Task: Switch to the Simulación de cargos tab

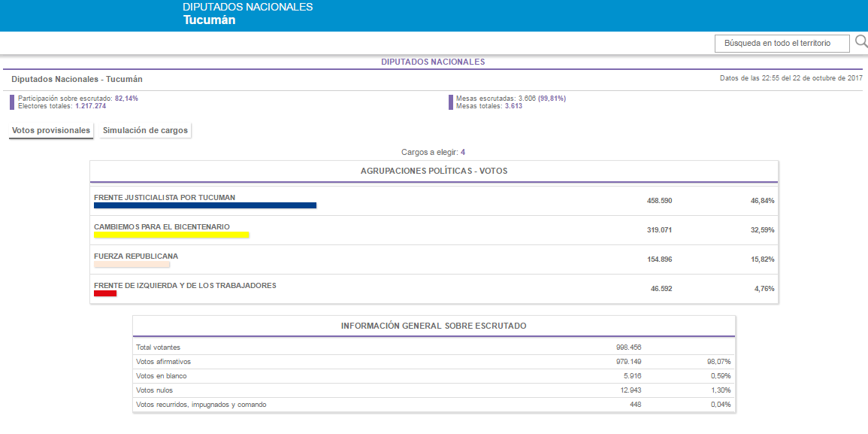Action: pos(146,131)
